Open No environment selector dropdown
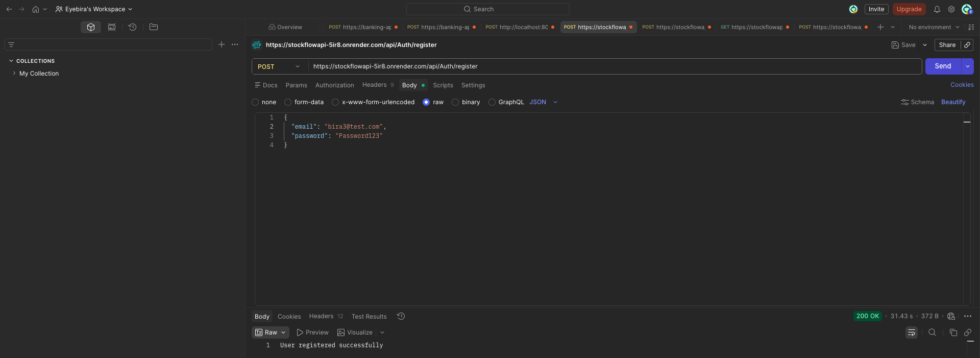 (934, 27)
